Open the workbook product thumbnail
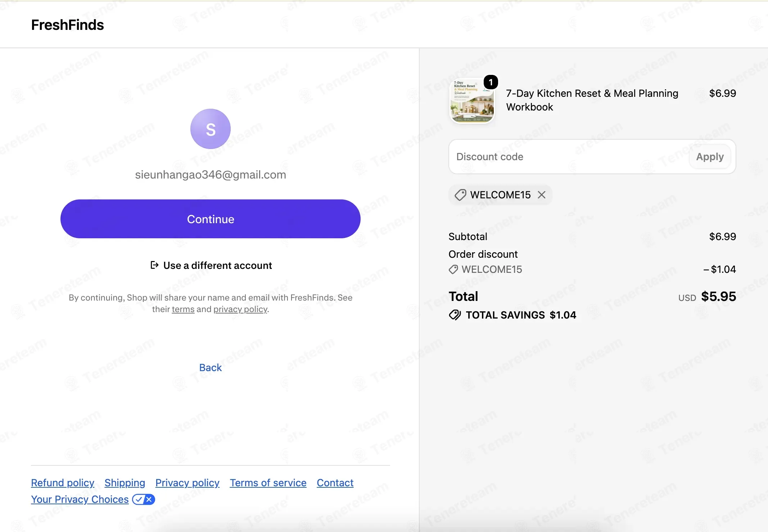This screenshot has width=768, height=532. pyautogui.click(x=472, y=100)
